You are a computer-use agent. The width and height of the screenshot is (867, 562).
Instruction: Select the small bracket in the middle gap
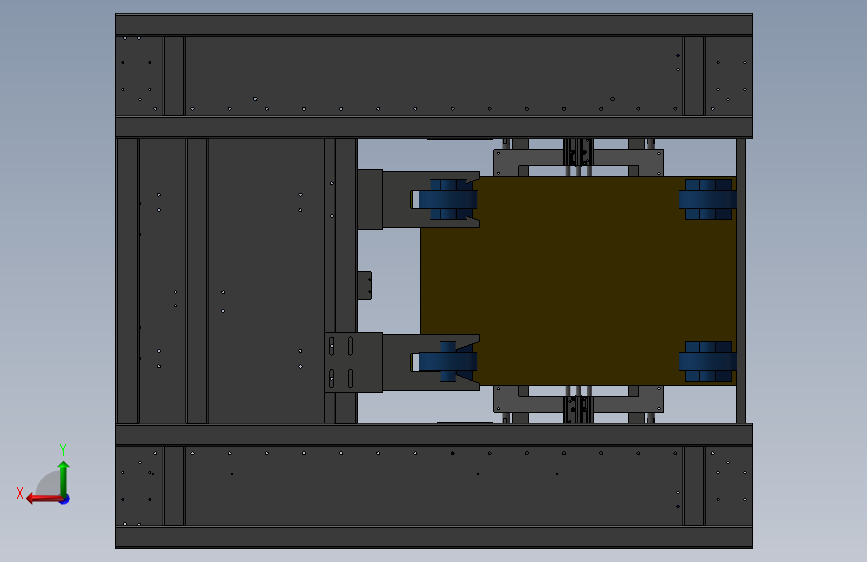pyautogui.click(x=364, y=285)
